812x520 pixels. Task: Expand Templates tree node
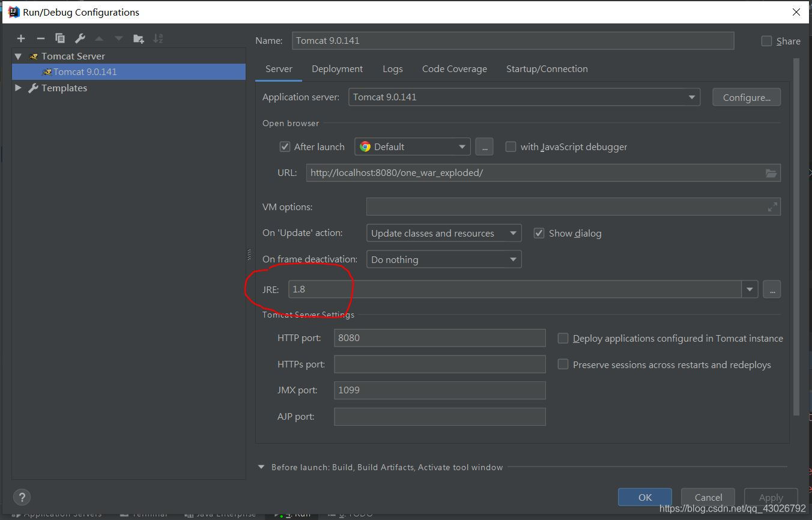tap(18, 88)
